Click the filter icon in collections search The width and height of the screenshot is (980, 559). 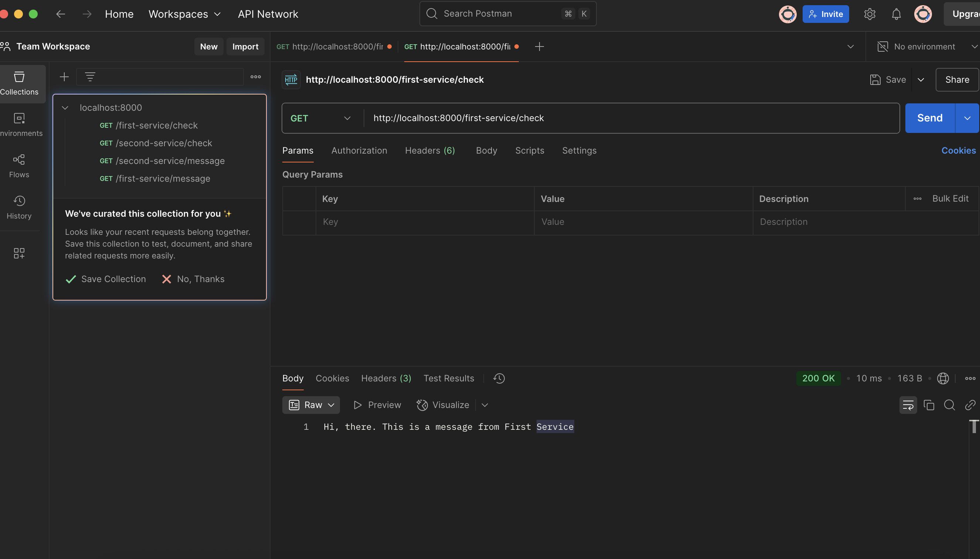click(x=90, y=77)
